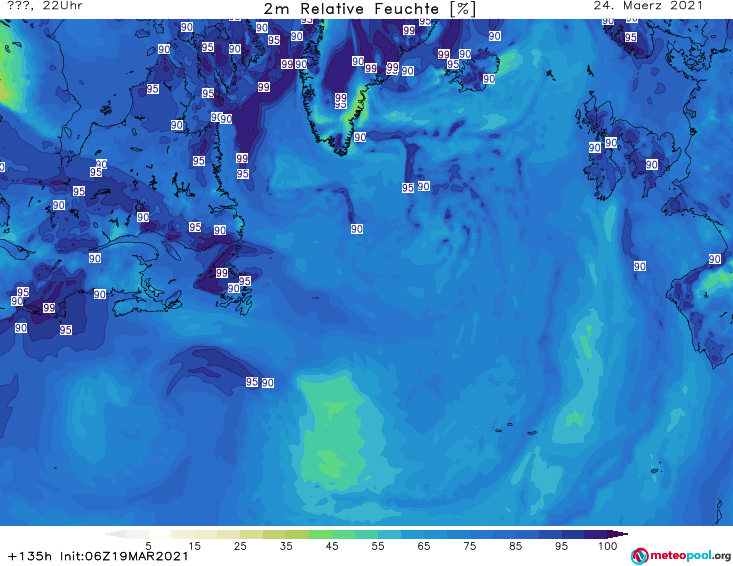The image size is (733, 566).
Task: Click the color scale label "15"
Action: [x=194, y=546]
